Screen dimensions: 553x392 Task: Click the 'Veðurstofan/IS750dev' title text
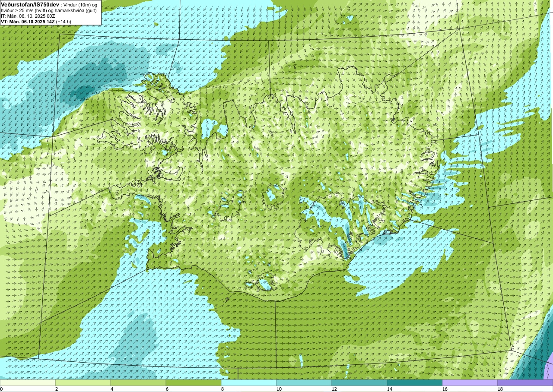(30, 4)
